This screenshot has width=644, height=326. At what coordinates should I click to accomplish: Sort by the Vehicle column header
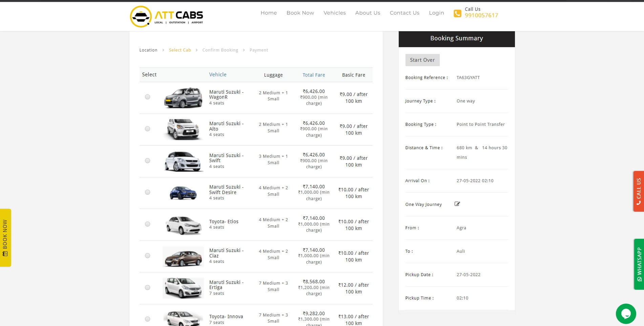(218, 75)
